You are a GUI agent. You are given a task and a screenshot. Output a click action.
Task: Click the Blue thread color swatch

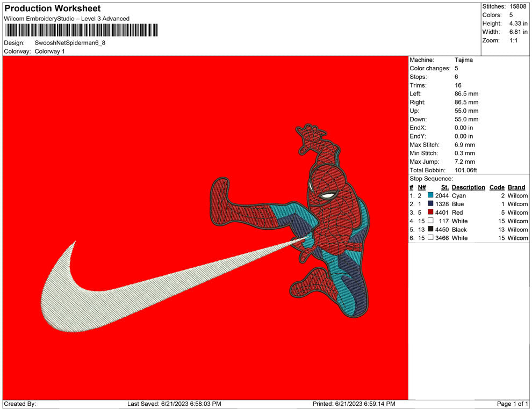[x=430, y=203]
